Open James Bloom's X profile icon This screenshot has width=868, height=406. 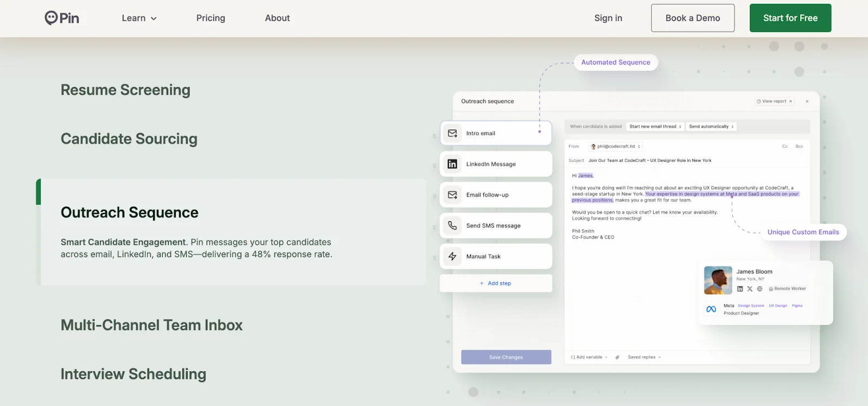[x=750, y=289]
